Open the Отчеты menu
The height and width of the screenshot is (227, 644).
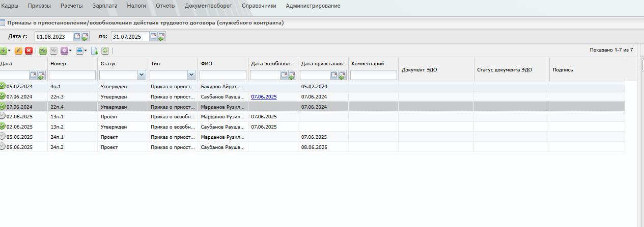(165, 6)
